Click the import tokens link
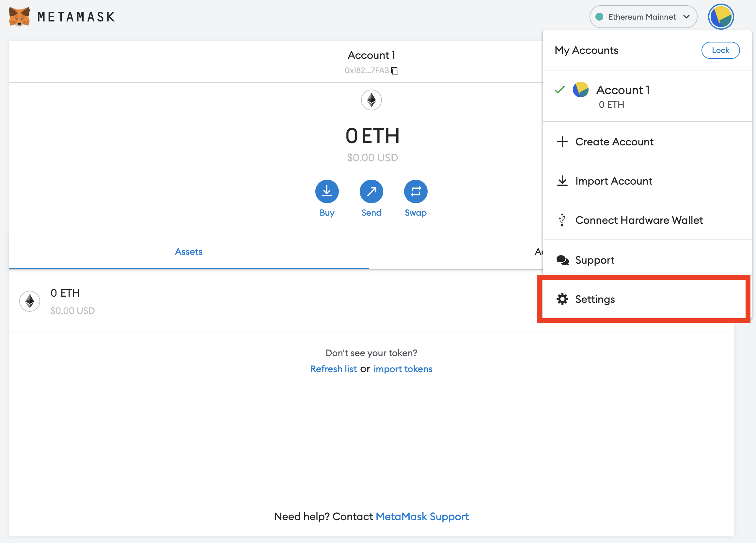The width and height of the screenshot is (756, 543). (403, 369)
